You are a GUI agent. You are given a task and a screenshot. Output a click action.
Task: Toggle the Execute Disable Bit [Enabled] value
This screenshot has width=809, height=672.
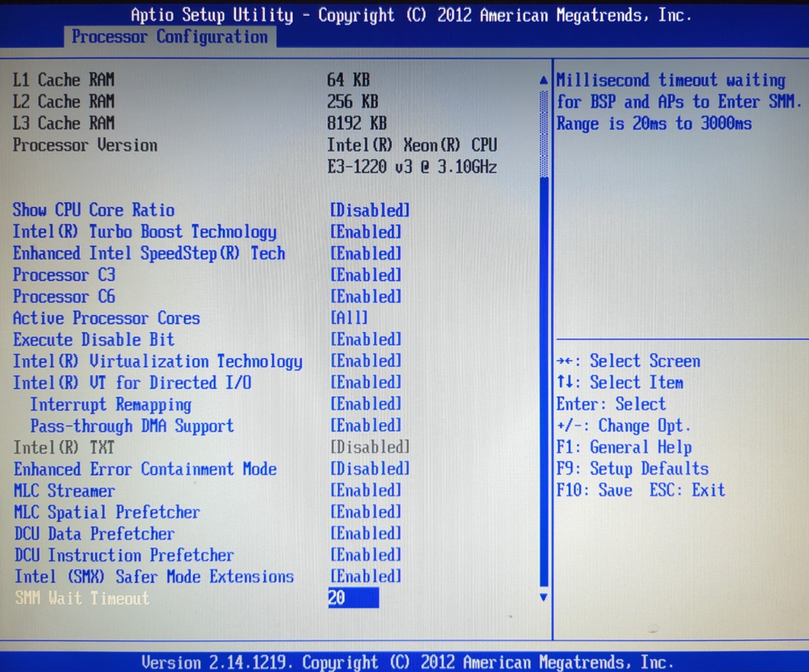pos(366,339)
